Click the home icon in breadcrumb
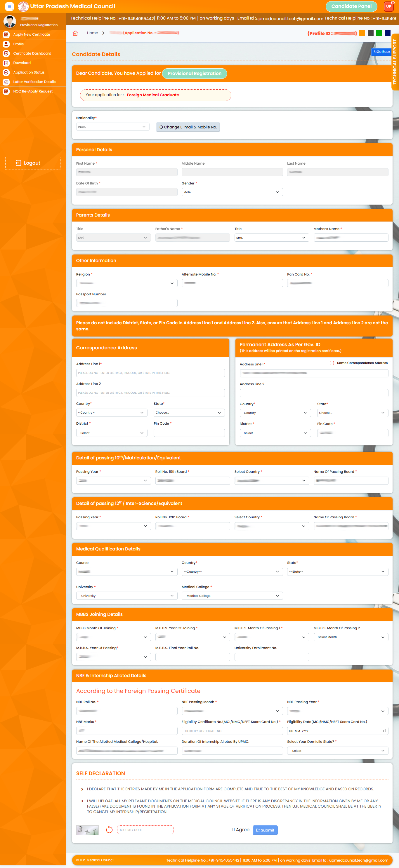The image size is (399, 868). coord(75,33)
